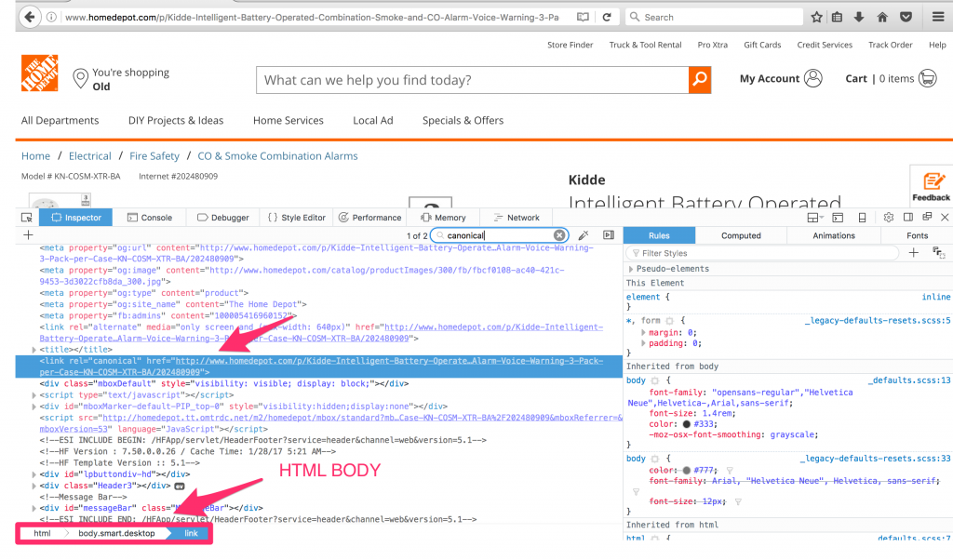The height and width of the screenshot is (560, 953).
Task: Highlight elements matching the '*, form' selector
Action: tap(669, 321)
